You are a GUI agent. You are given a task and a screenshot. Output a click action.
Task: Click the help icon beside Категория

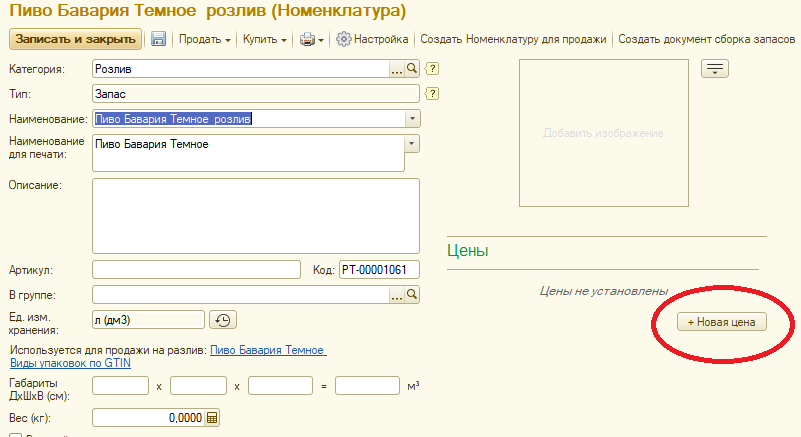433,69
